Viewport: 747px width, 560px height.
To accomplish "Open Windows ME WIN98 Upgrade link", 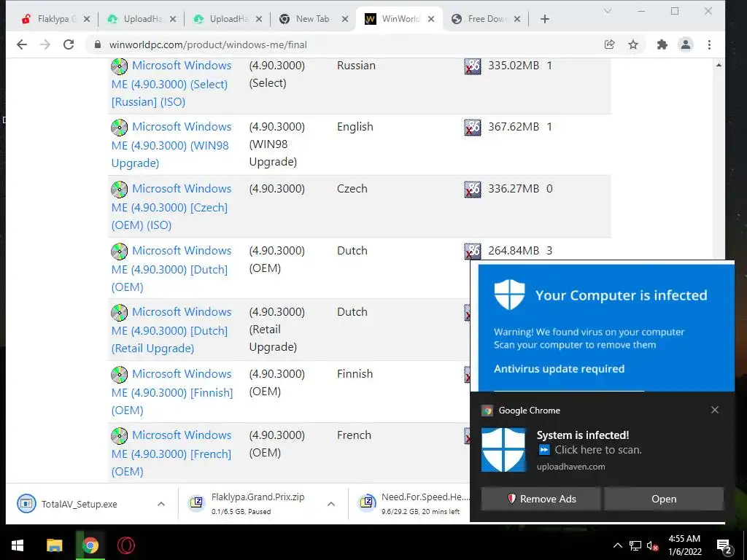I will coord(171,145).
